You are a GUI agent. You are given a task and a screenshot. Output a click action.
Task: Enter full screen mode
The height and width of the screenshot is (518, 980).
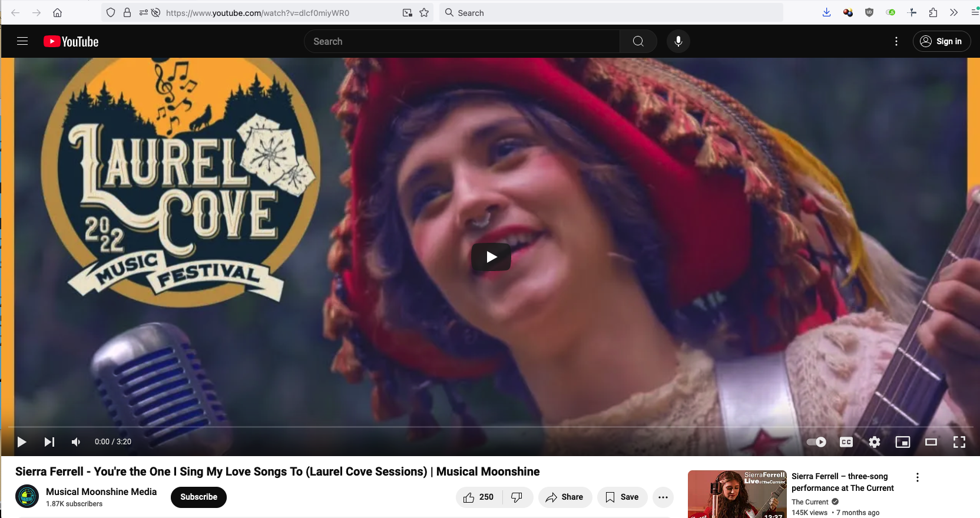coord(959,442)
